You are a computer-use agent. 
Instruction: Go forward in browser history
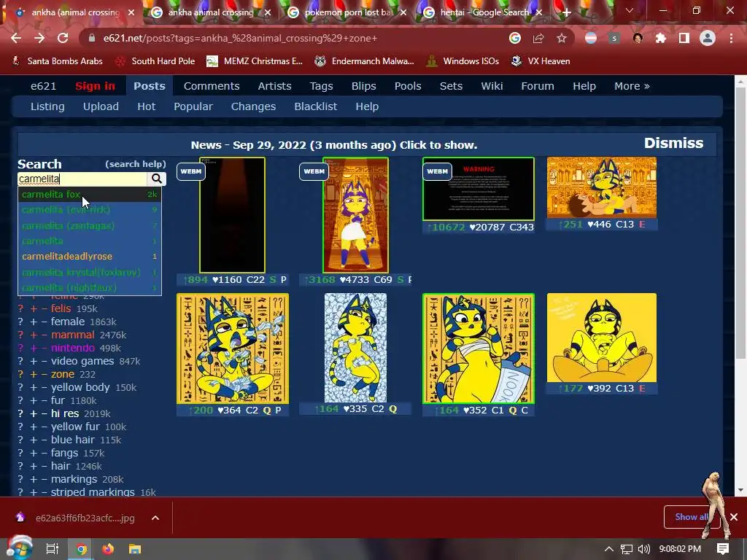(x=39, y=38)
